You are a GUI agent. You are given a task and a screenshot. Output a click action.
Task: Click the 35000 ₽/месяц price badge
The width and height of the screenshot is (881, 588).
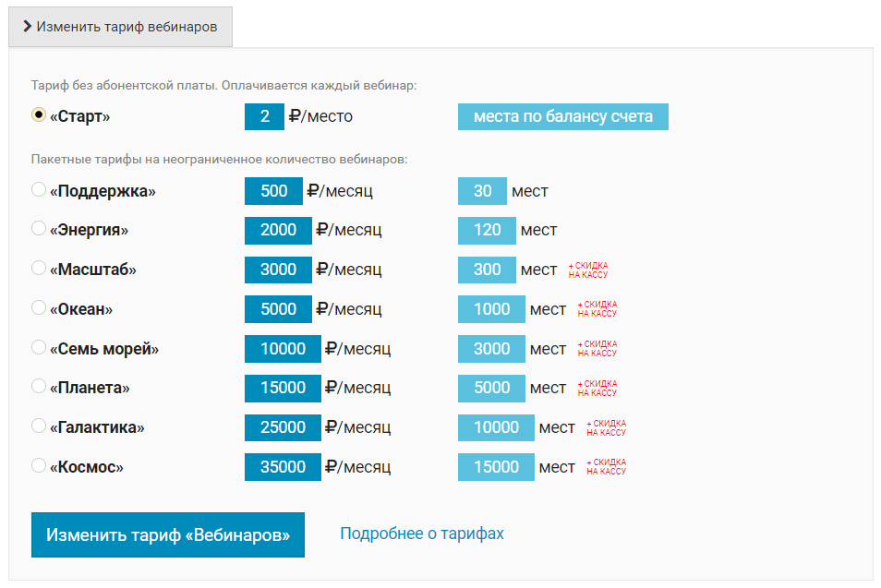click(x=283, y=467)
